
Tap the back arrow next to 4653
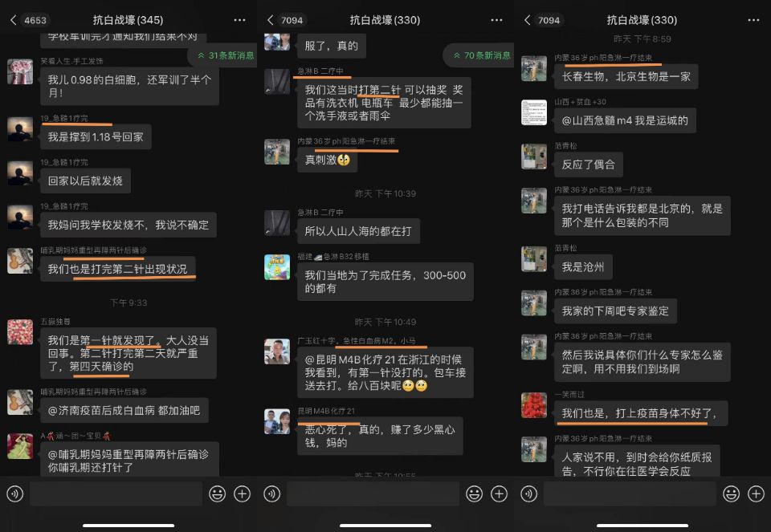(13, 20)
